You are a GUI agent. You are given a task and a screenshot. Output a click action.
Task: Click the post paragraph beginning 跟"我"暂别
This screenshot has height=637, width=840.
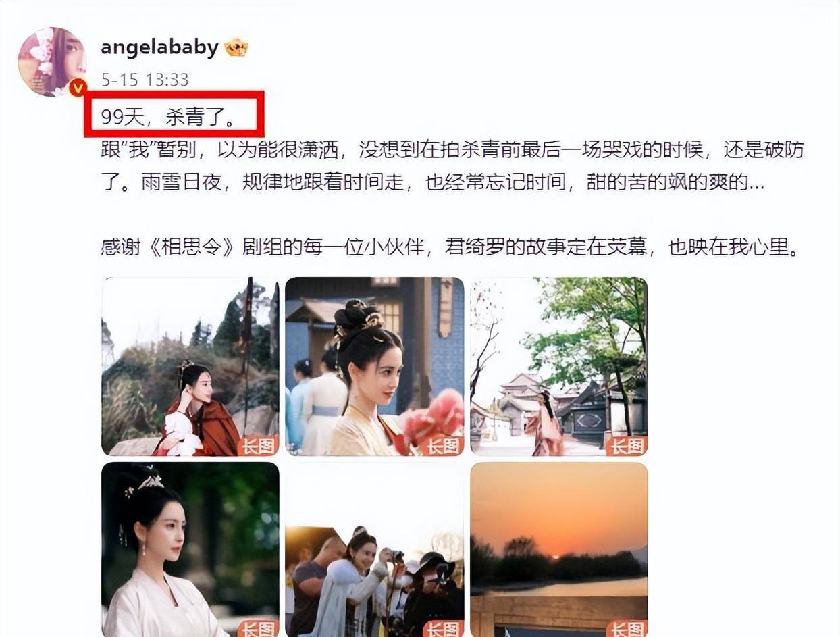coord(452,165)
